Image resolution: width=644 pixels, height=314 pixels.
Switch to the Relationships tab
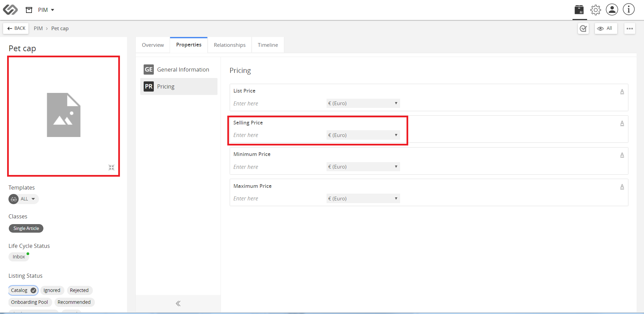[230, 45]
